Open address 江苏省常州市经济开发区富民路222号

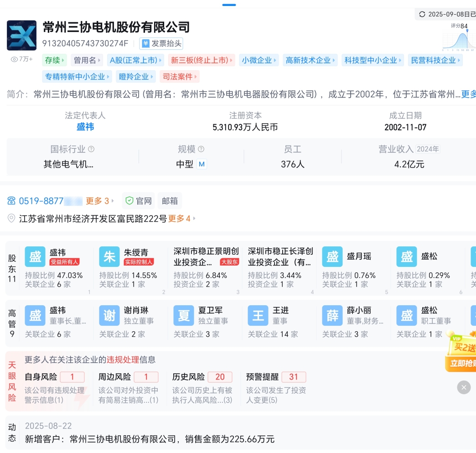(x=93, y=219)
